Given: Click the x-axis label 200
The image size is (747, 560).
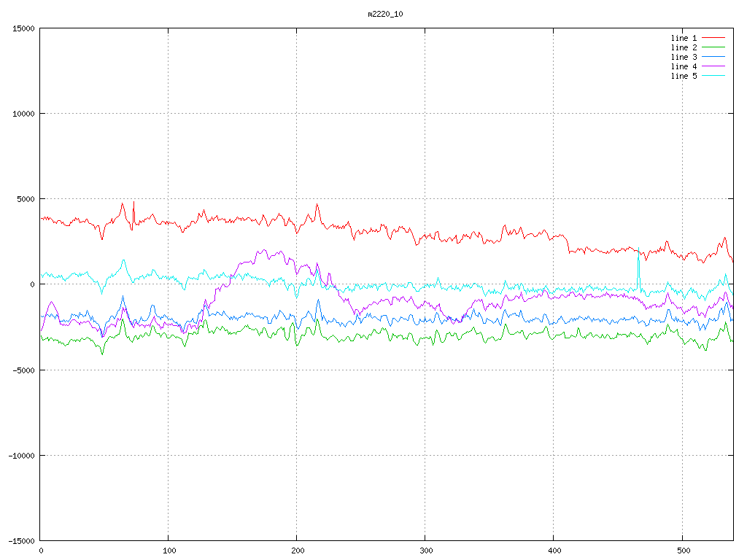Looking at the screenshot, I should click(x=298, y=551).
